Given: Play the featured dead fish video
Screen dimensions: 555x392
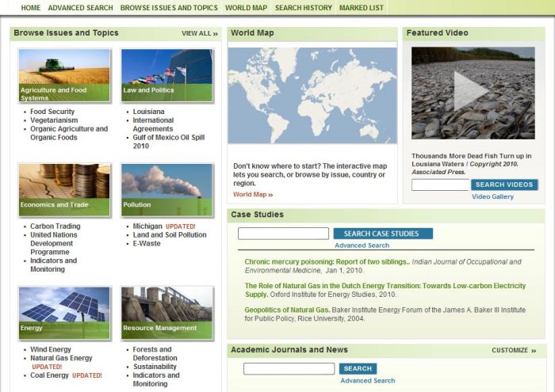Looking at the screenshot, I should (473, 93).
